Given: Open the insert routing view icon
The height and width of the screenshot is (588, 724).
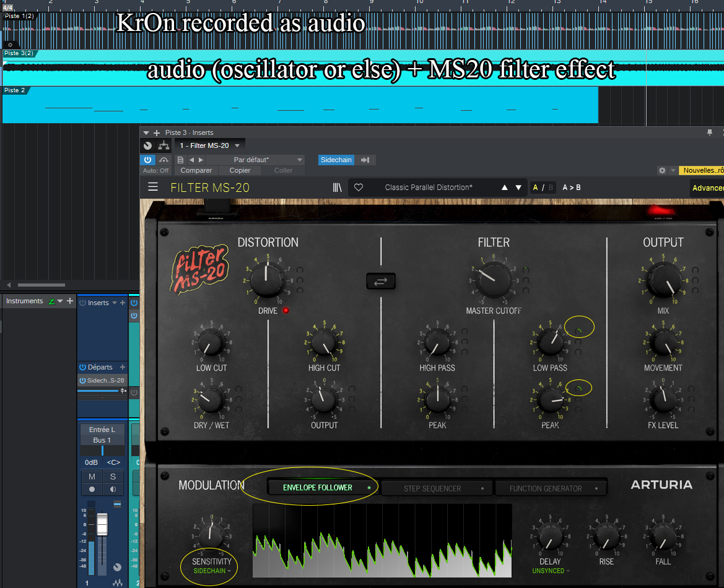Looking at the screenshot, I should pos(164,145).
